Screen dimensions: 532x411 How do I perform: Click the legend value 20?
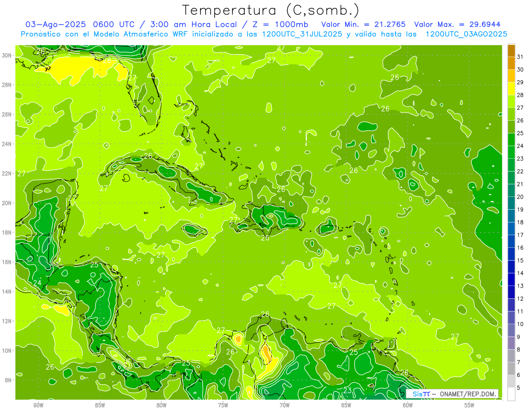tap(520, 197)
